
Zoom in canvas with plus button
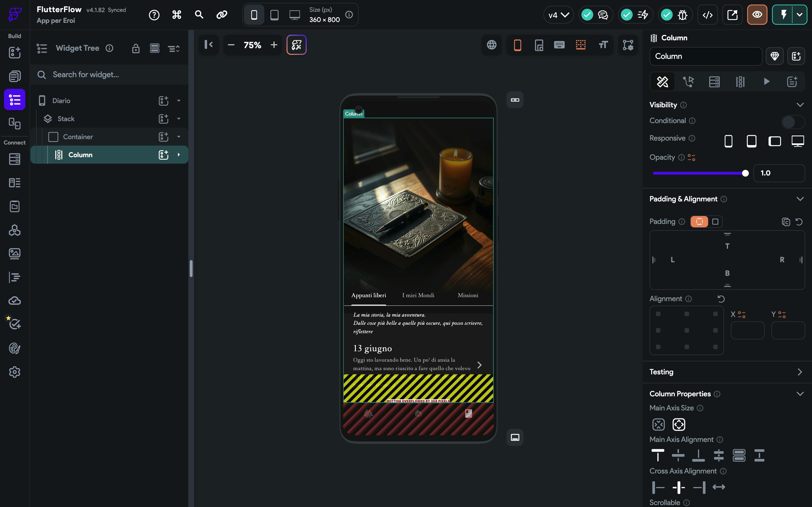pos(274,45)
